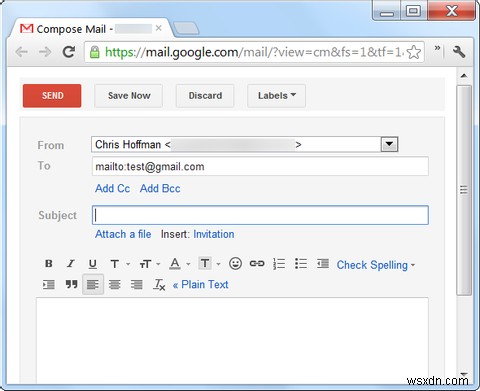Insert an emoticon into the message
Image resolution: width=480 pixels, height=391 pixels.
coord(235,264)
